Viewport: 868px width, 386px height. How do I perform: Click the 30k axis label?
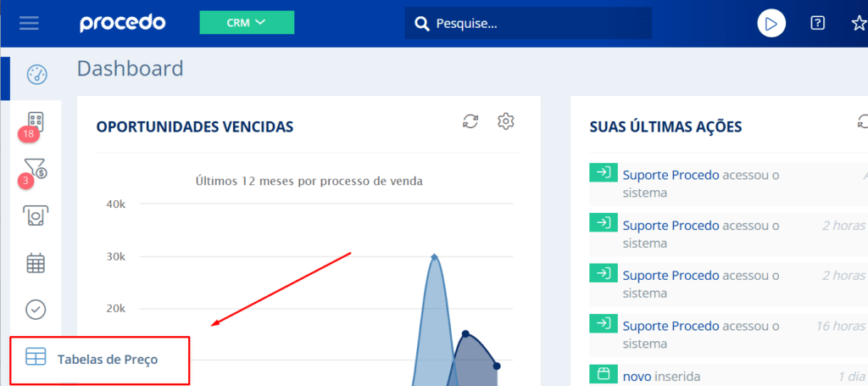coord(116,257)
